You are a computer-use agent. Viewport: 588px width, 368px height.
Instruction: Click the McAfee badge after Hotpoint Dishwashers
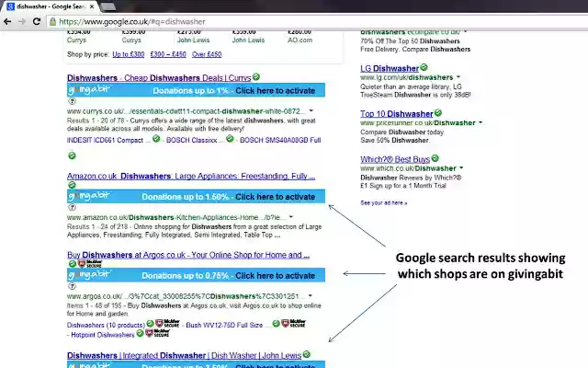point(157,333)
